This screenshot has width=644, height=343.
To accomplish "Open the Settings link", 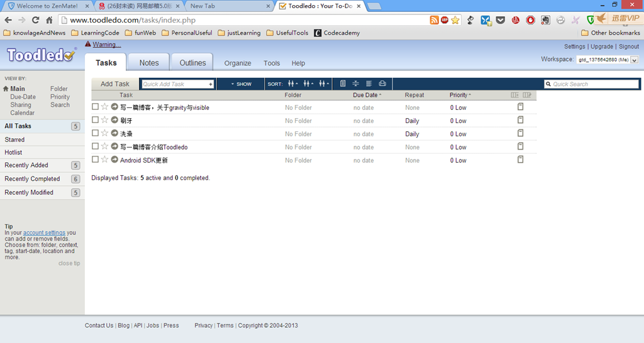I will [x=574, y=46].
